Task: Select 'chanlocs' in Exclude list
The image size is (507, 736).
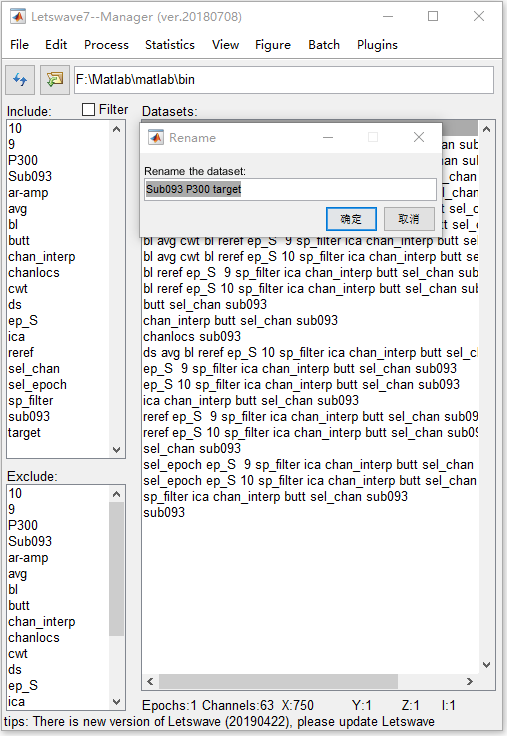Action: point(34,637)
